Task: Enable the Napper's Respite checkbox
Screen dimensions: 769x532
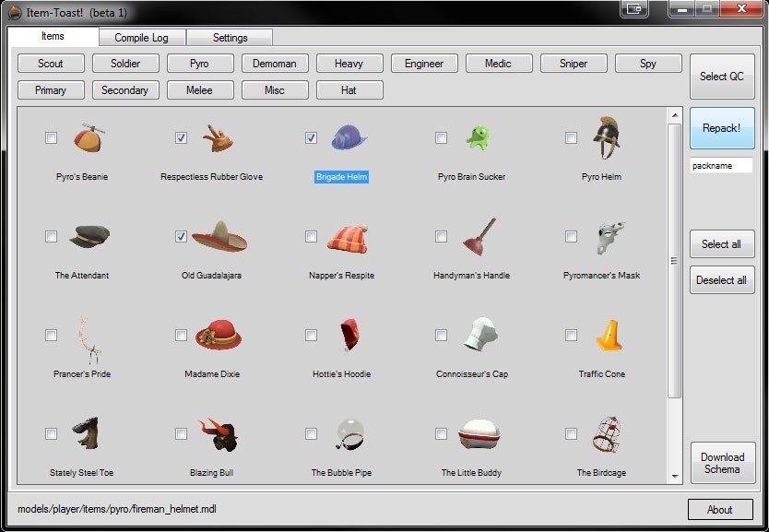Action: point(311,237)
